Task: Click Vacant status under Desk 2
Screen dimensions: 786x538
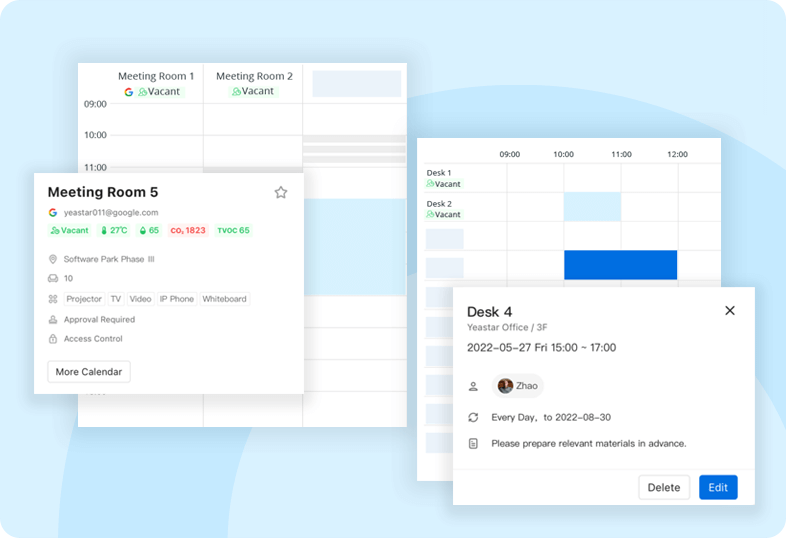Action: click(444, 215)
